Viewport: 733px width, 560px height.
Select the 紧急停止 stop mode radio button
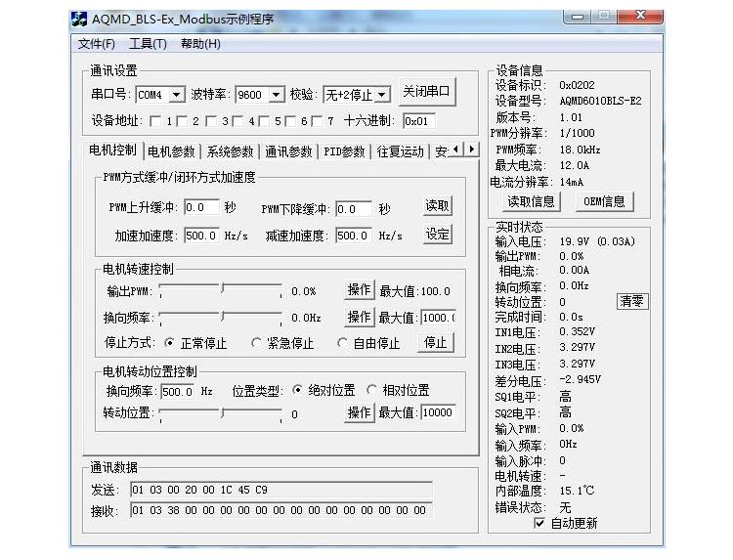click(258, 343)
